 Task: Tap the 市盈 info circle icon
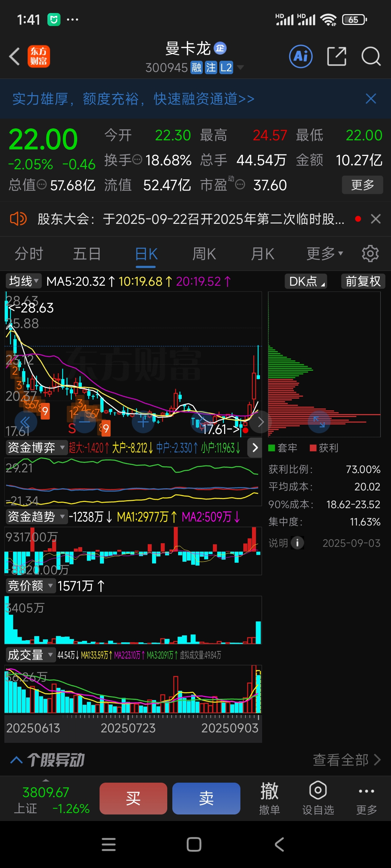pos(240,185)
